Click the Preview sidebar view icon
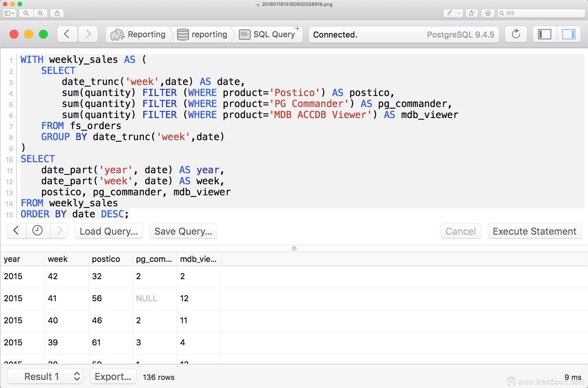The width and height of the screenshot is (588, 388). (x=7, y=13)
